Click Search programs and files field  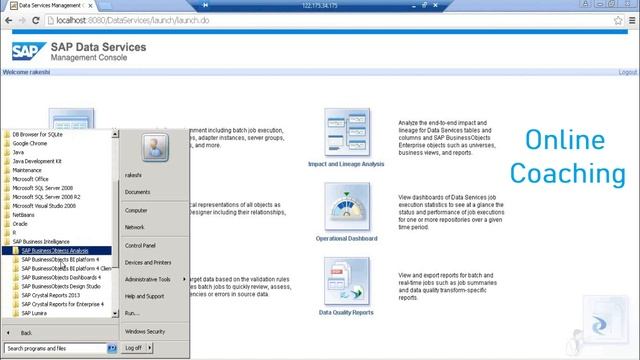point(56,348)
